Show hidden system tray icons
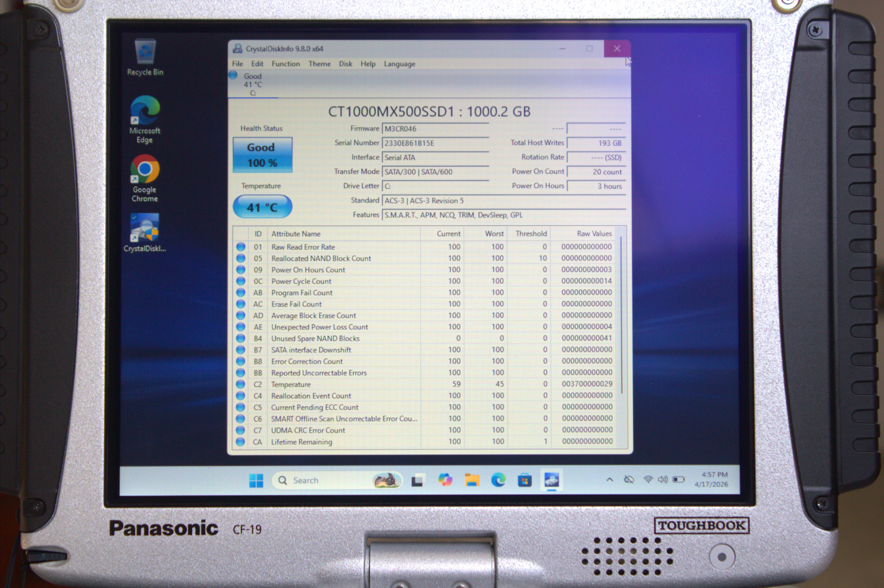The height and width of the screenshot is (588, 884). click(609, 480)
